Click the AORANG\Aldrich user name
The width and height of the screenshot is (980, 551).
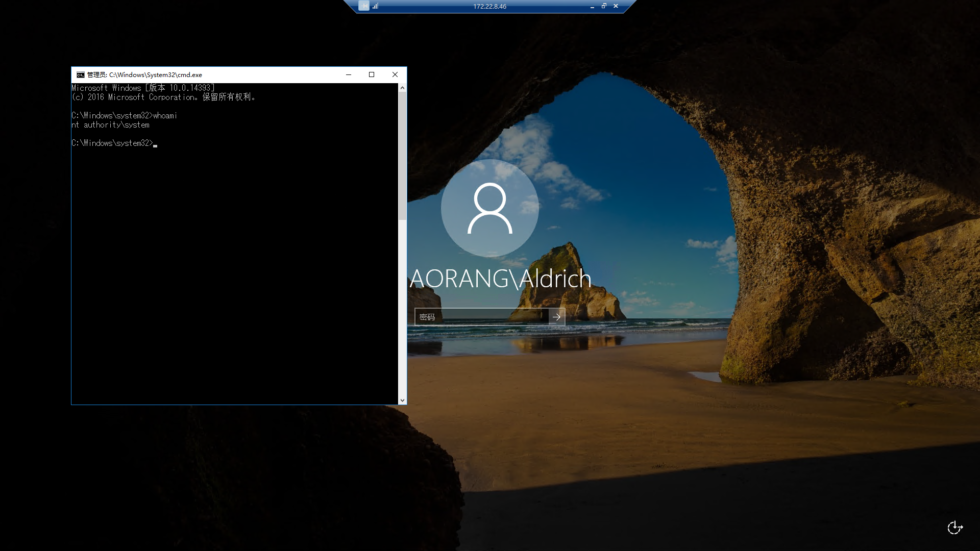(500, 279)
